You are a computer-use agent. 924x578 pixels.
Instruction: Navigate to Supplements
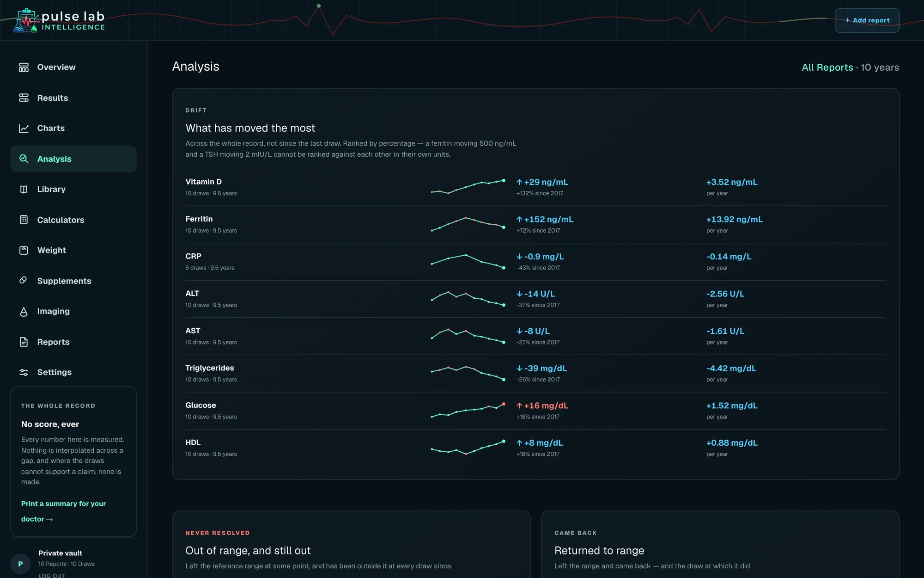click(73, 281)
